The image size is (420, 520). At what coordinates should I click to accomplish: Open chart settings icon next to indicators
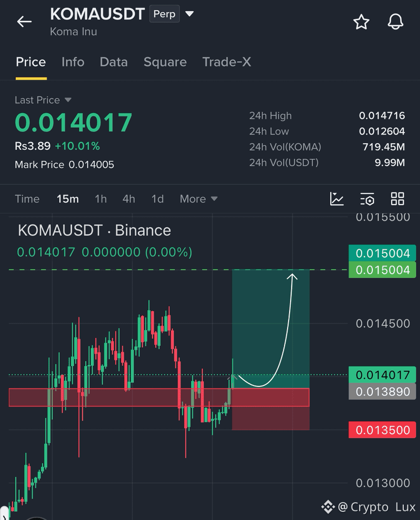point(367,199)
